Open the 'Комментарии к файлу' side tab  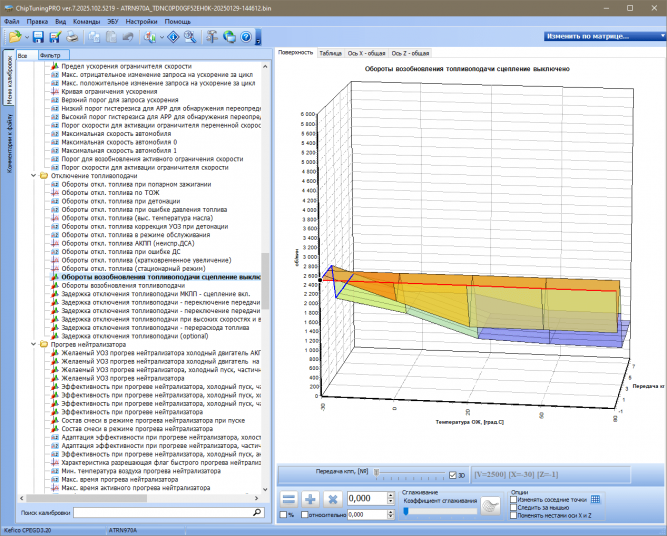[x=9, y=143]
